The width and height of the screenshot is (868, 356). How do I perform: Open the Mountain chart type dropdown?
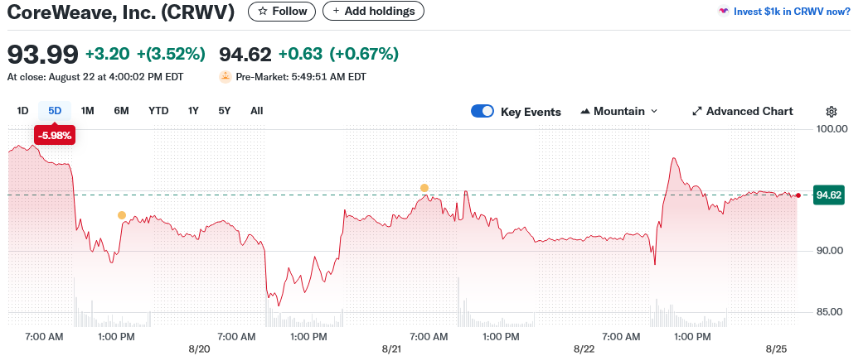(619, 111)
